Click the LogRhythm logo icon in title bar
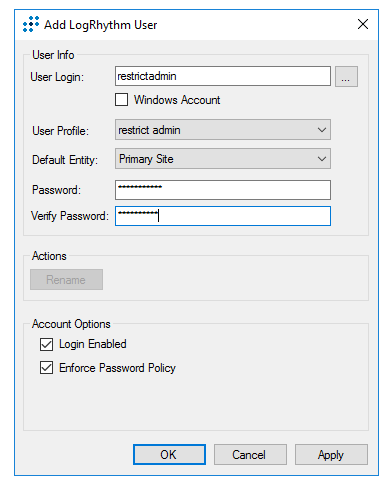The image size is (389, 484). click(31, 24)
